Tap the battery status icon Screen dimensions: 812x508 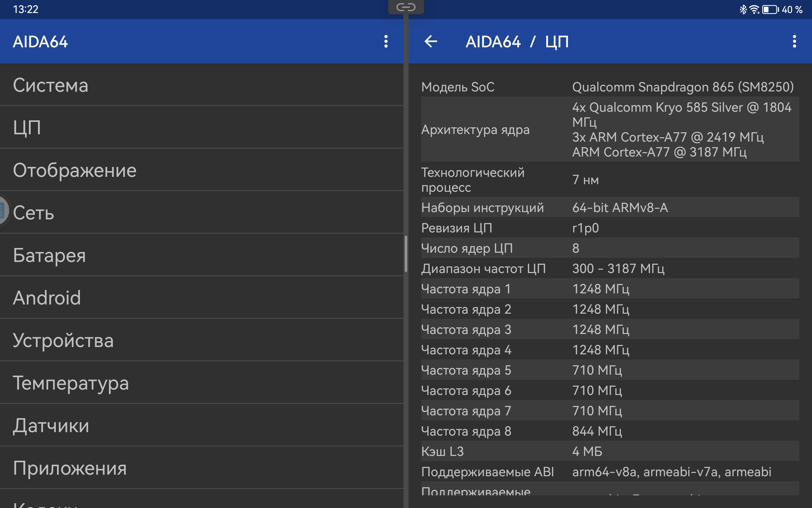770,10
